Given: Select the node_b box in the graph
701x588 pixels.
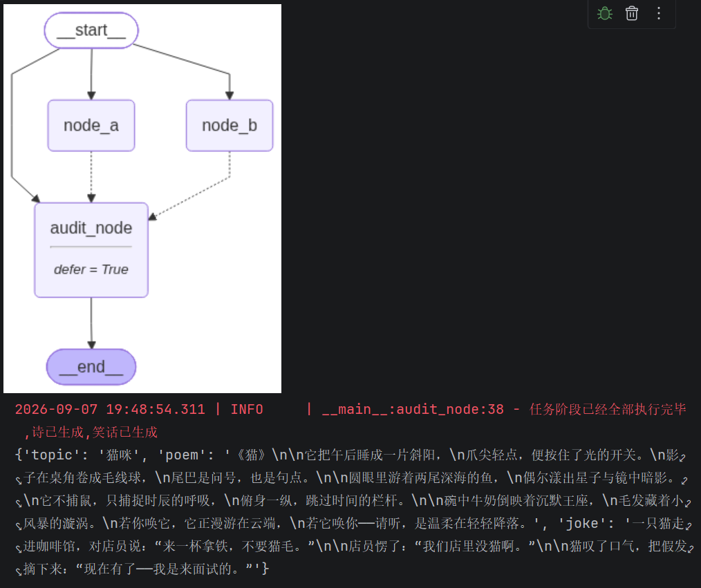Looking at the screenshot, I should coord(230,126).
